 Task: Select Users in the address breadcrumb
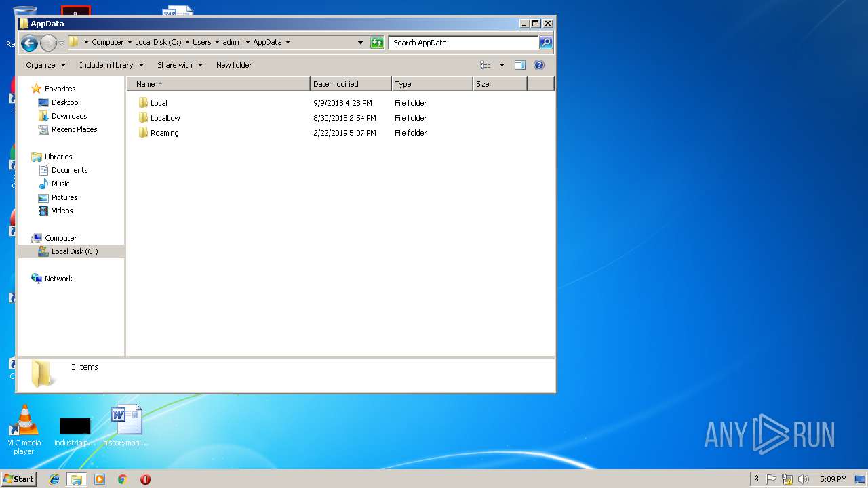[202, 42]
